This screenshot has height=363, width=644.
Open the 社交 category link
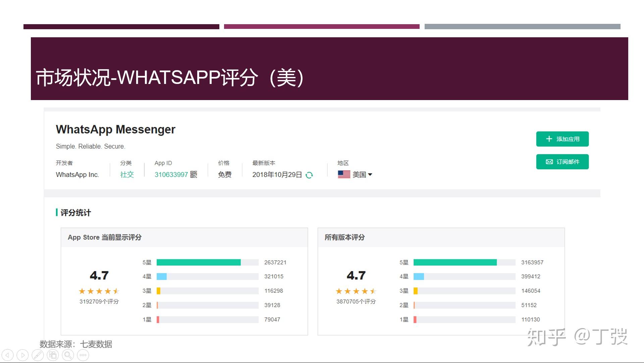pos(127,175)
